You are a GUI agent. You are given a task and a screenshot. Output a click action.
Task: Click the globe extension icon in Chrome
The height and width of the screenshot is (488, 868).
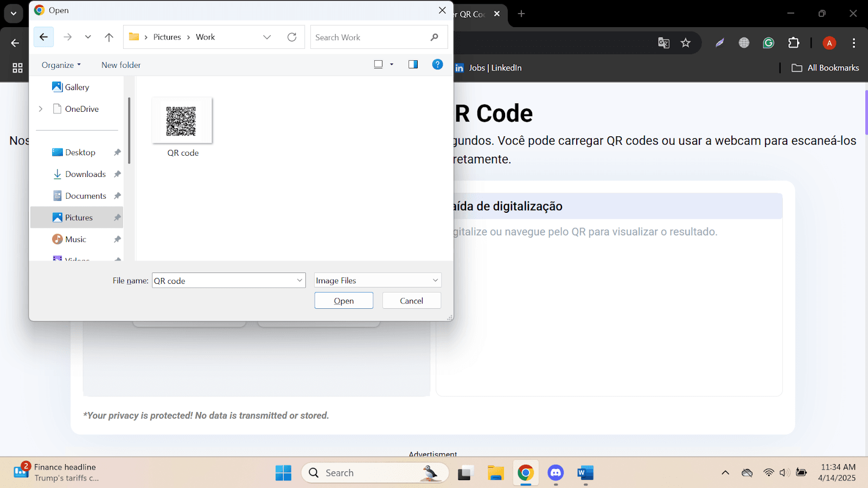[x=744, y=43]
